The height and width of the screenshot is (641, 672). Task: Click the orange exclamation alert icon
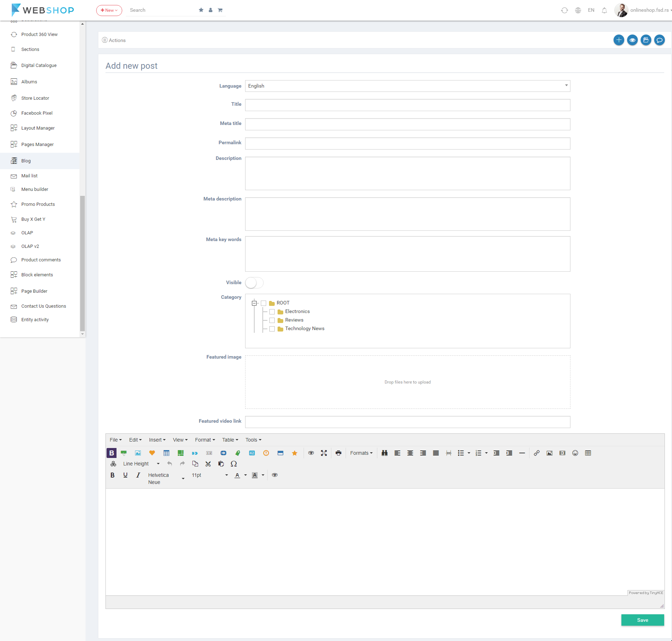tap(266, 453)
